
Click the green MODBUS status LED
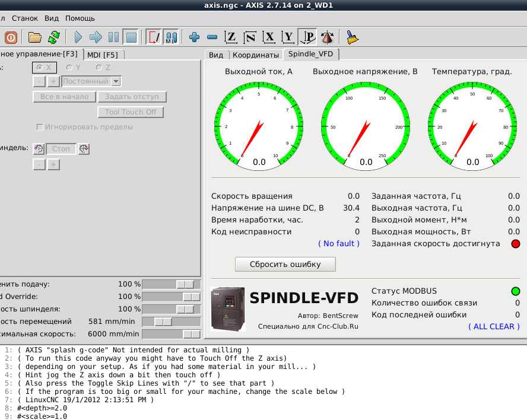click(515, 291)
